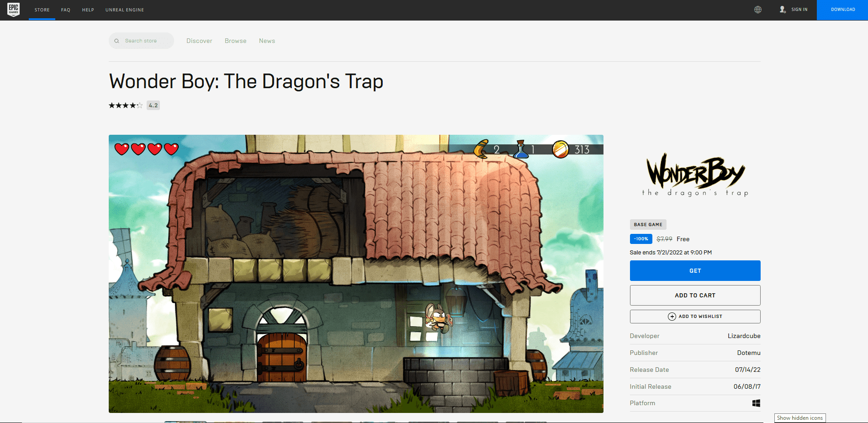This screenshot has width=868, height=423.
Task: Add the game to wishlist
Action: (x=695, y=317)
